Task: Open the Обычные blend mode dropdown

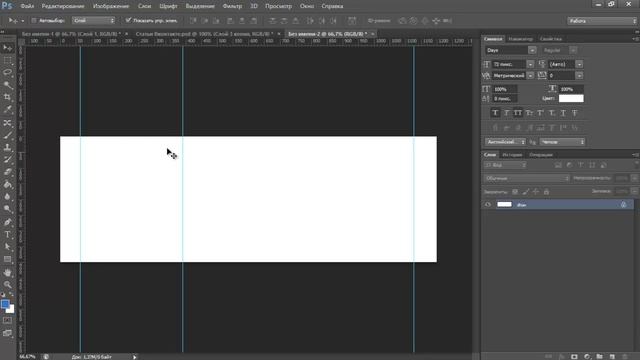Action: (527, 178)
